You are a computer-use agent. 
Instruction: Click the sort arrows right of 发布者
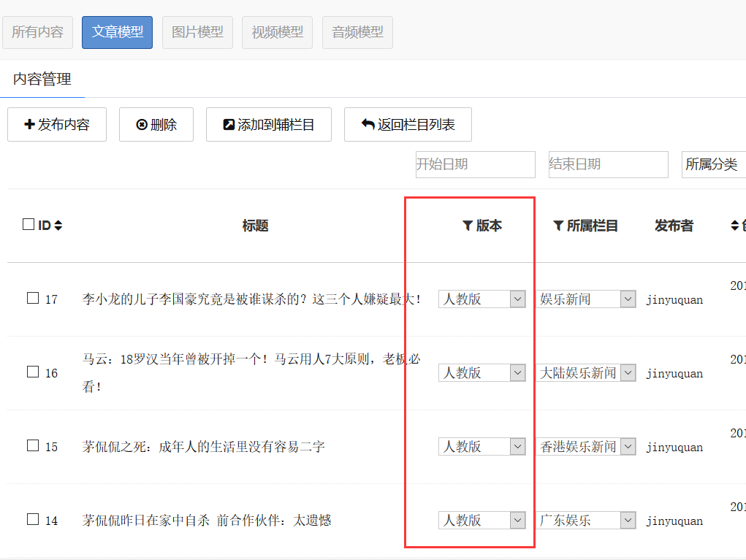click(x=735, y=226)
